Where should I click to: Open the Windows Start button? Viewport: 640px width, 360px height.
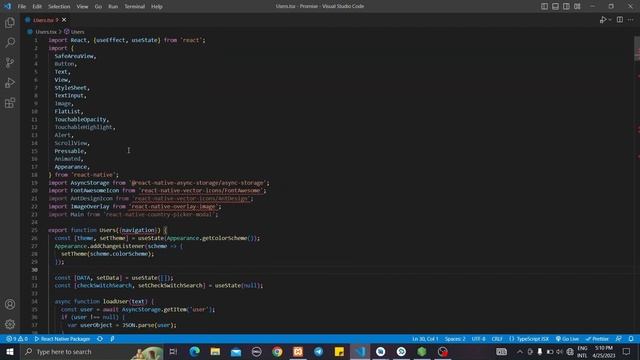(x=10, y=351)
